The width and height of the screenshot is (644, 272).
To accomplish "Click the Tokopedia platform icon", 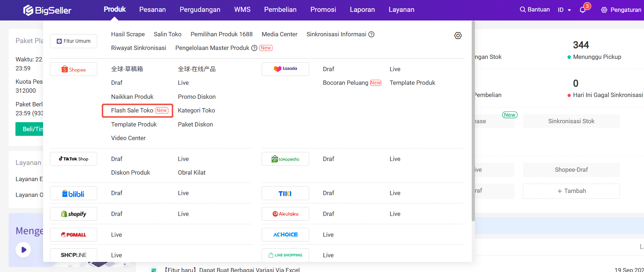I will (x=285, y=159).
